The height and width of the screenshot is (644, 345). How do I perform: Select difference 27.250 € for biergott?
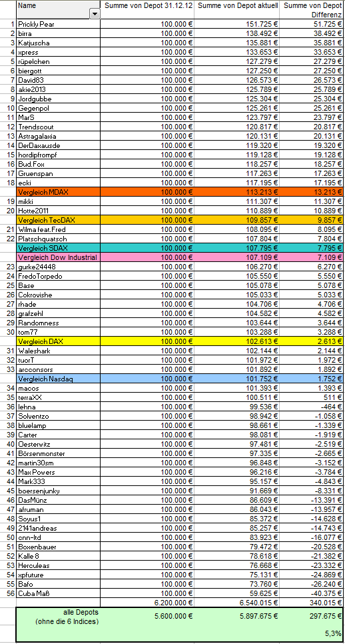pos(312,71)
